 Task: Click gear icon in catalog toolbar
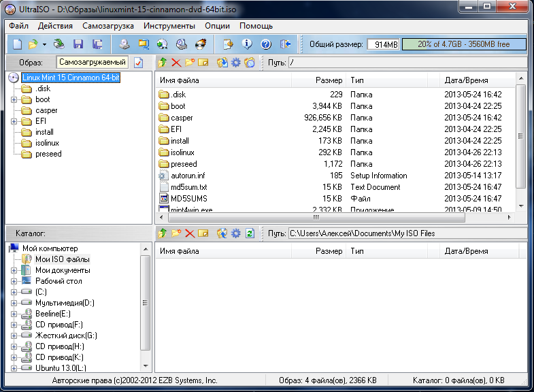coord(235,233)
